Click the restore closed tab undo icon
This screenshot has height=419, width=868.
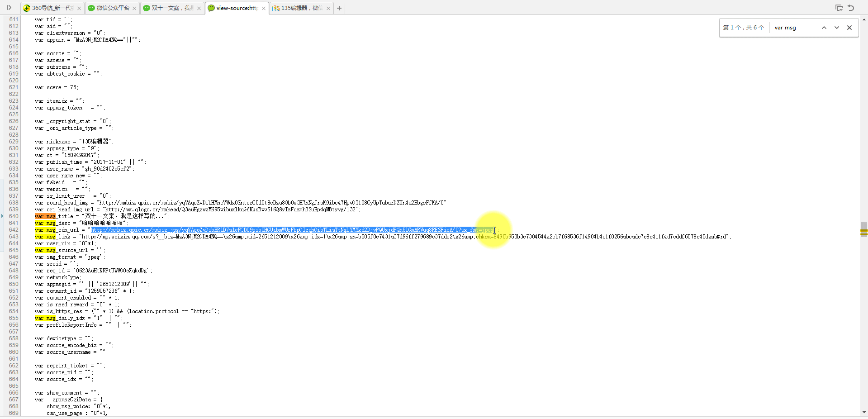click(x=851, y=8)
